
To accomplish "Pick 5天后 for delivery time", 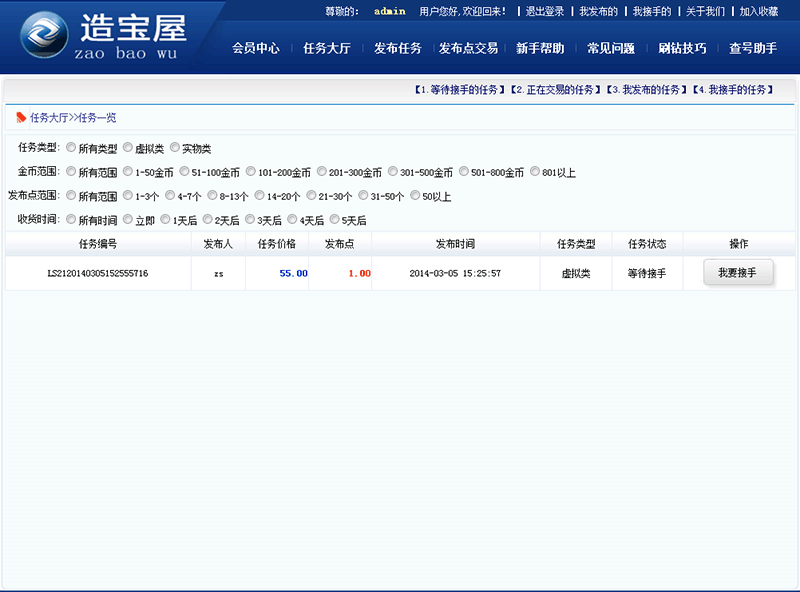I will click(x=335, y=220).
